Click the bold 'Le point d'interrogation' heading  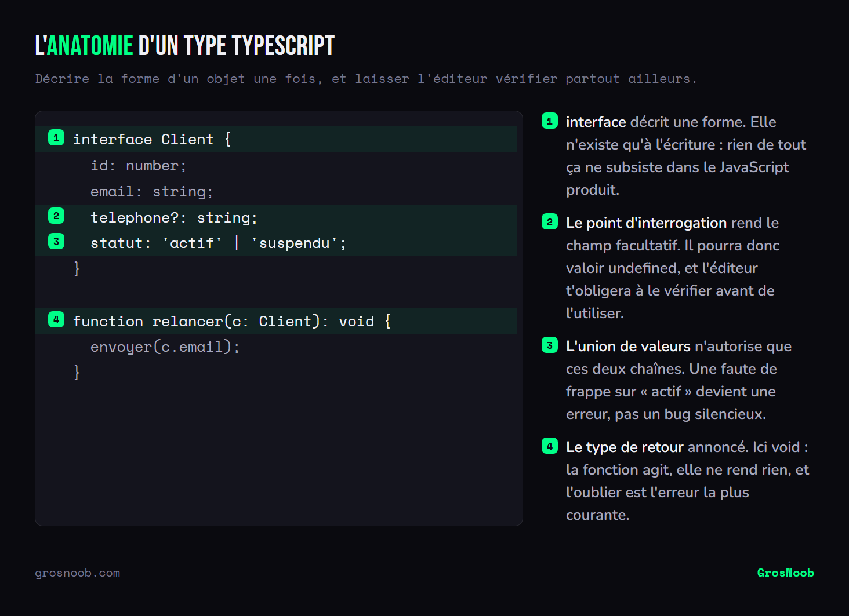pos(646,223)
